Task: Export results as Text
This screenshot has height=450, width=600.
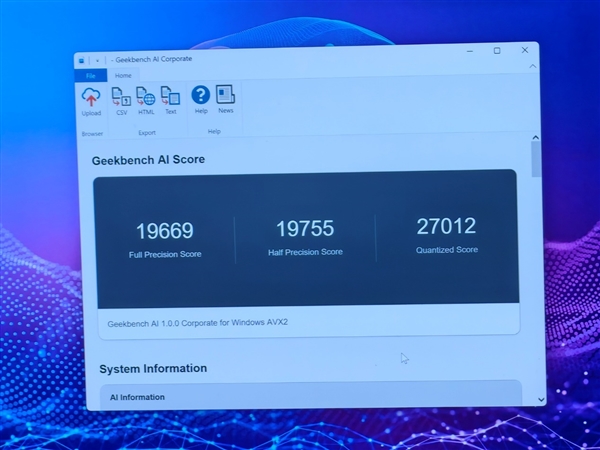Action: (171, 100)
